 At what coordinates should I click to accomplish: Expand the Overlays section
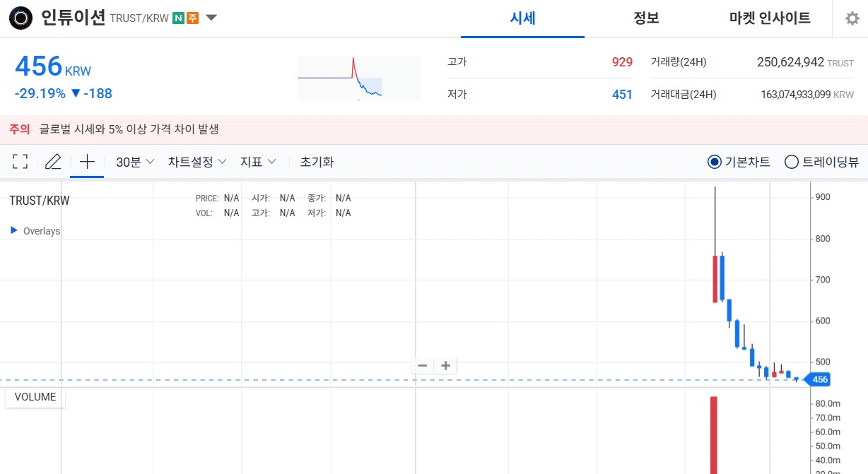point(35,231)
